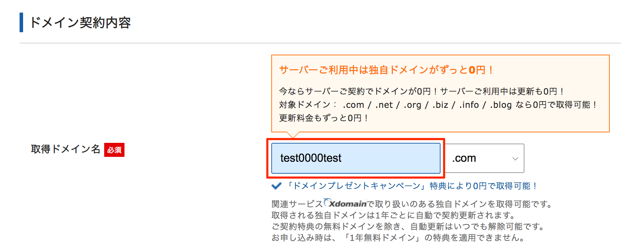Open the .com TLD dropdown

coord(484,158)
